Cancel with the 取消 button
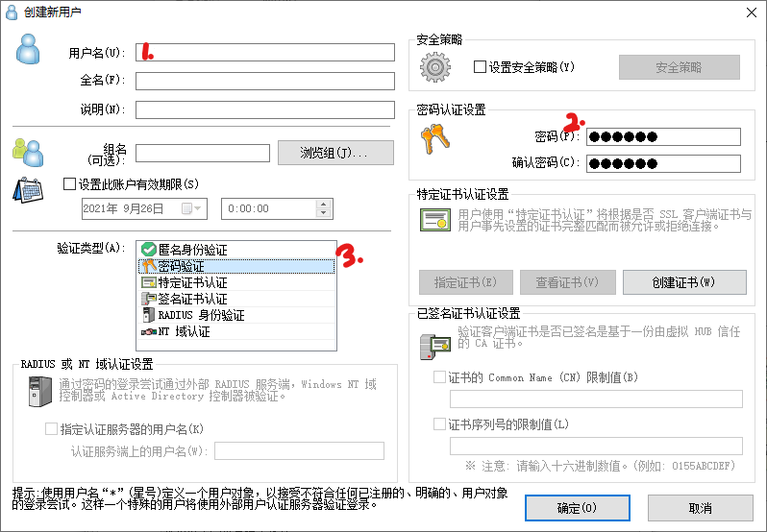767x532 pixels. (700, 508)
